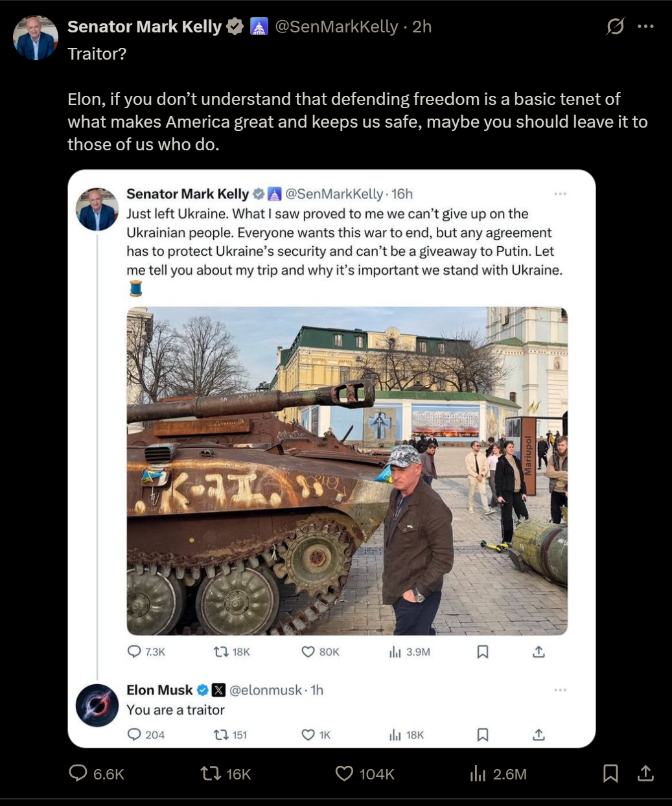
Task: Click the embedded tweet's 80K like heart
Action: (x=320, y=652)
